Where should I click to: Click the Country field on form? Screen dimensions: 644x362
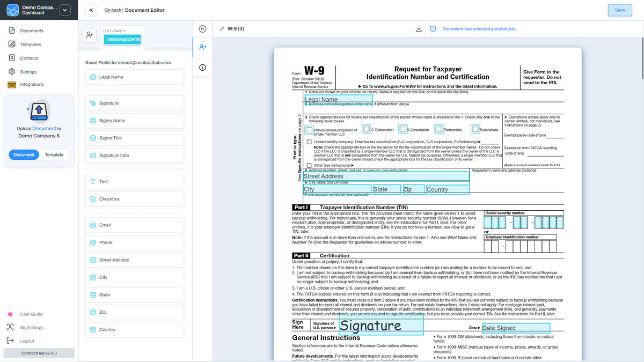pyautogui.click(x=448, y=189)
